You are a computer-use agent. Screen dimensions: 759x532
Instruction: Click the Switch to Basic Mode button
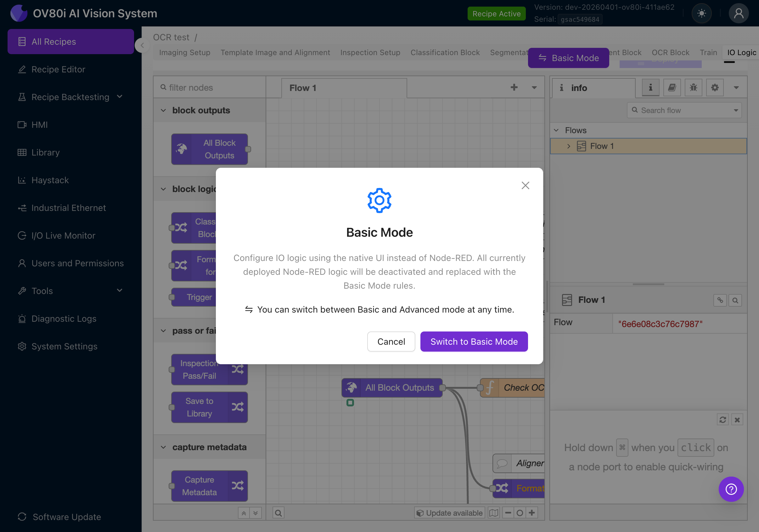pos(474,342)
